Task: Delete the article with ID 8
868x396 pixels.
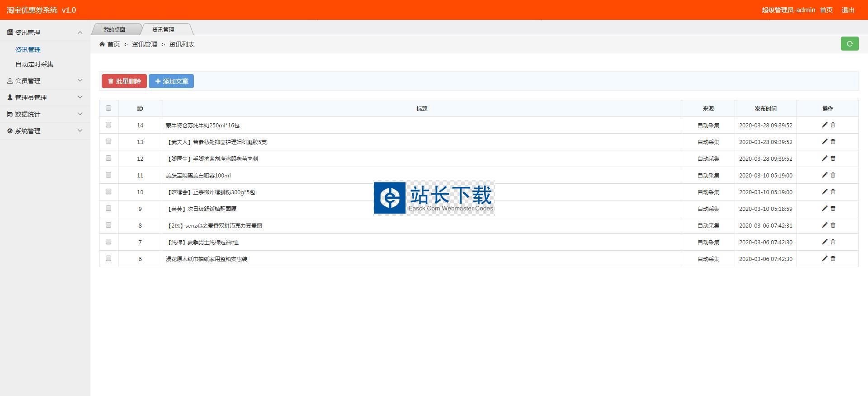Action: (x=833, y=225)
